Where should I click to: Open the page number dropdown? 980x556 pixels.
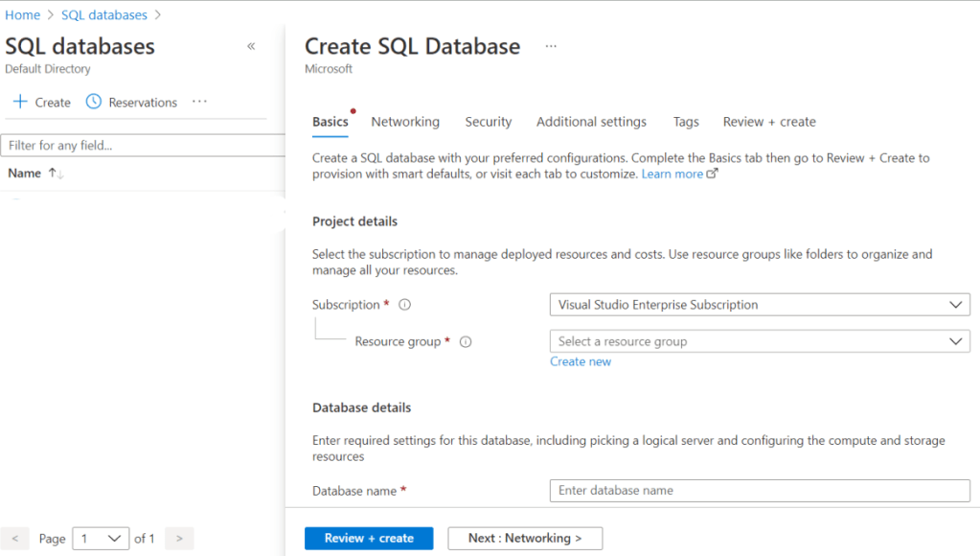[101, 539]
